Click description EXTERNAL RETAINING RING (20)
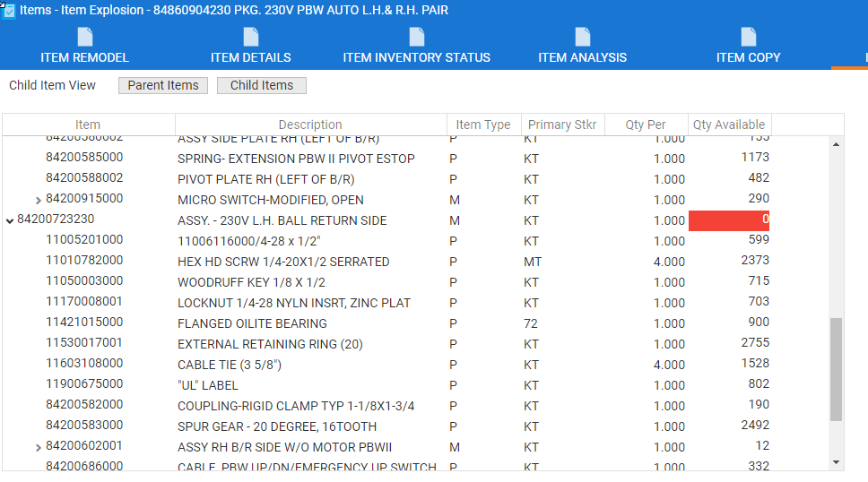The image size is (868, 482). click(270, 344)
